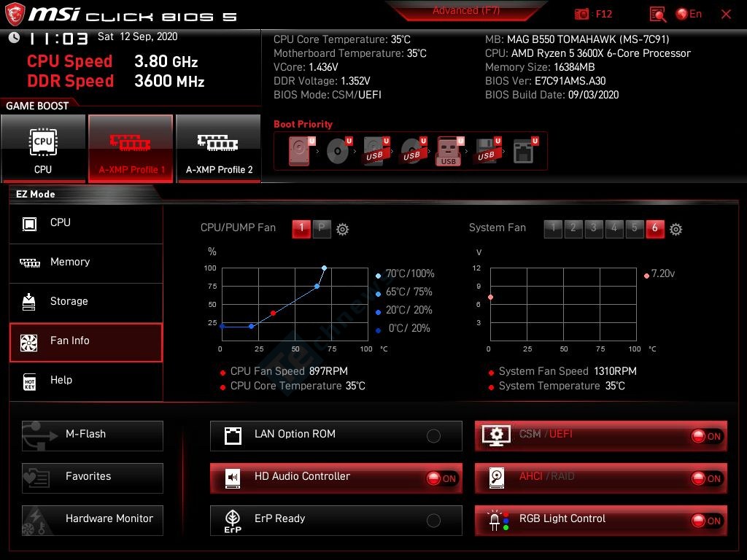Select System Fan 5
747x560 pixels.
635,228
